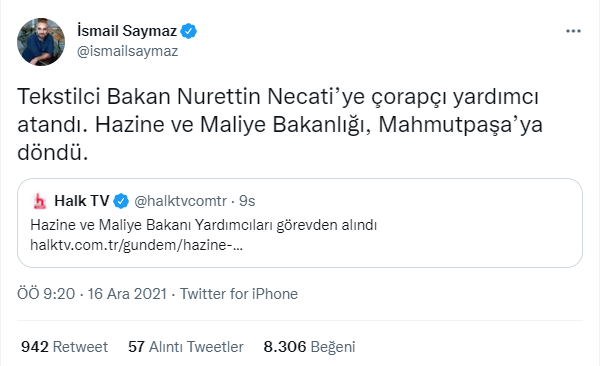The image size is (601, 366).
Task: Click the 9s timestamp on quoted tweet
Action: 247,201
